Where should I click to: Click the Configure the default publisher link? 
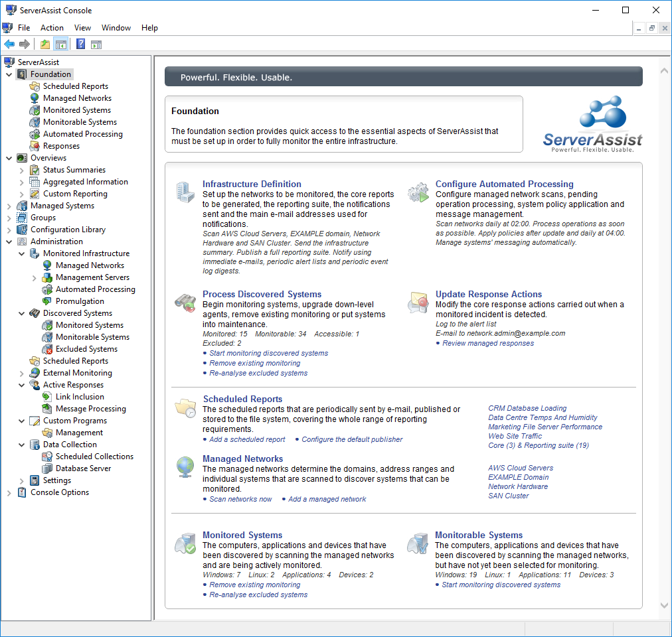pyautogui.click(x=352, y=439)
